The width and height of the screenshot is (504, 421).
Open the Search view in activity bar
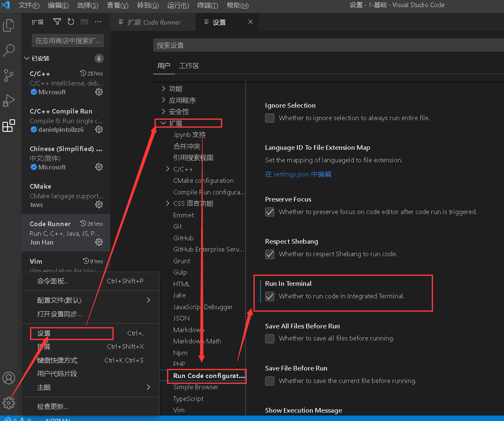tap(8, 50)
